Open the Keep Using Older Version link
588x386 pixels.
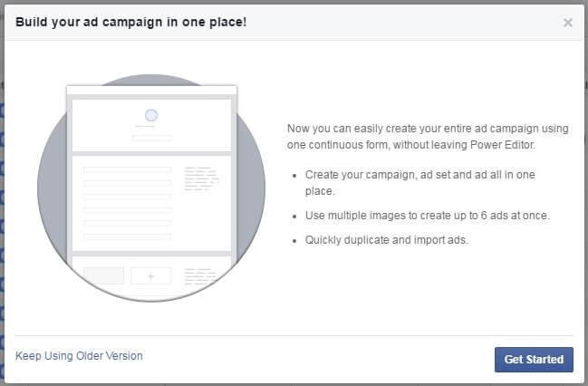(79, 356)
